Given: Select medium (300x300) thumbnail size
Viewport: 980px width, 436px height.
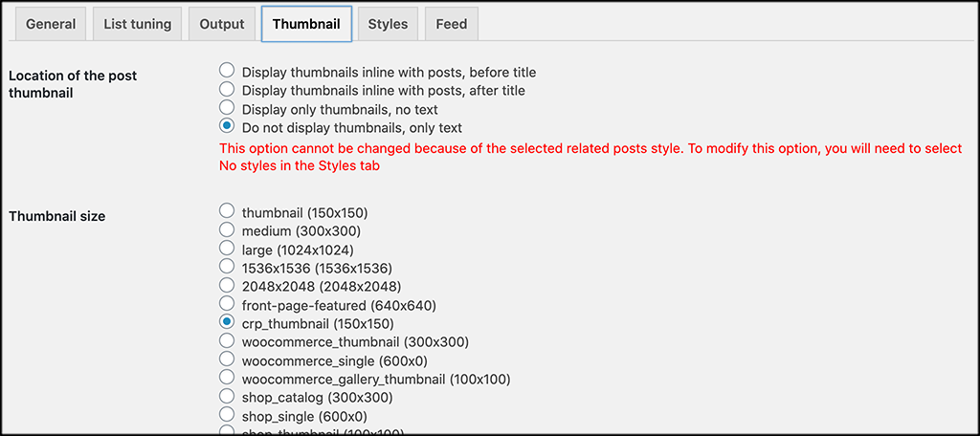Looking at the screenshot, I should click(x=227, y=229).
